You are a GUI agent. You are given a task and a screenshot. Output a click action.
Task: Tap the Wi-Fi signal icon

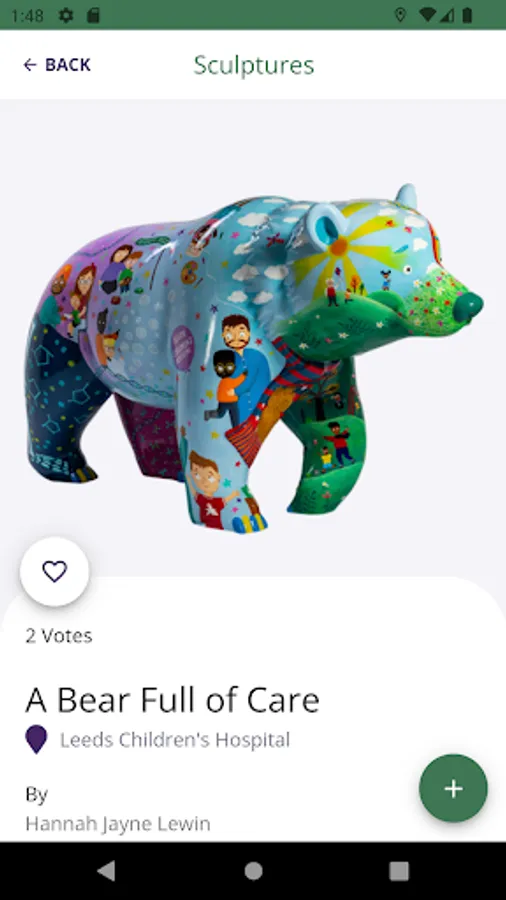click(428, 15)
